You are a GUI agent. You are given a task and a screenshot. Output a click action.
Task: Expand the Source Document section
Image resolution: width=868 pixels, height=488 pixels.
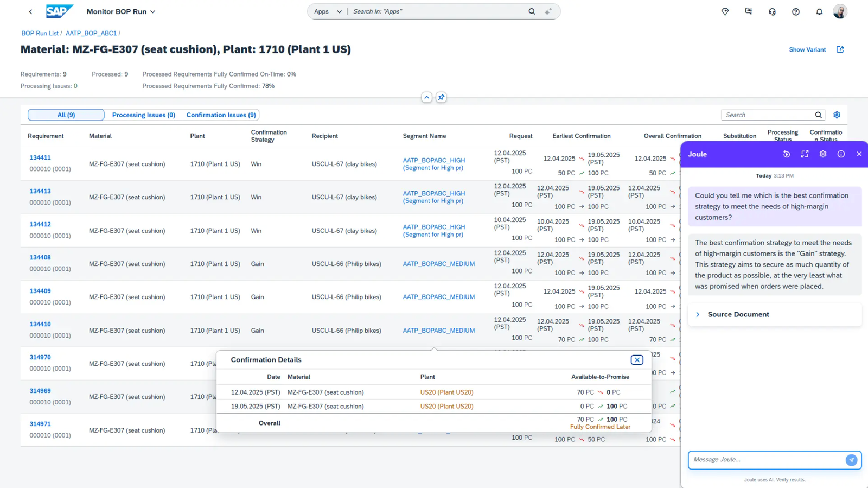click(x=698, y=314)
